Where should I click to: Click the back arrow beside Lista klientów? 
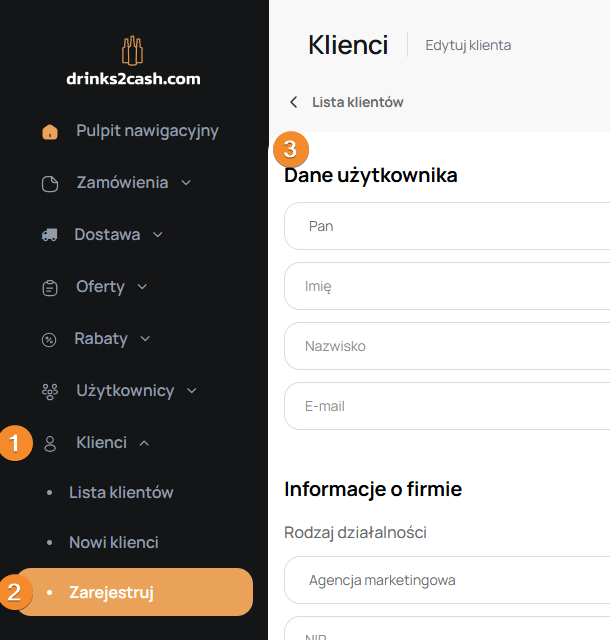coord(293,102)
